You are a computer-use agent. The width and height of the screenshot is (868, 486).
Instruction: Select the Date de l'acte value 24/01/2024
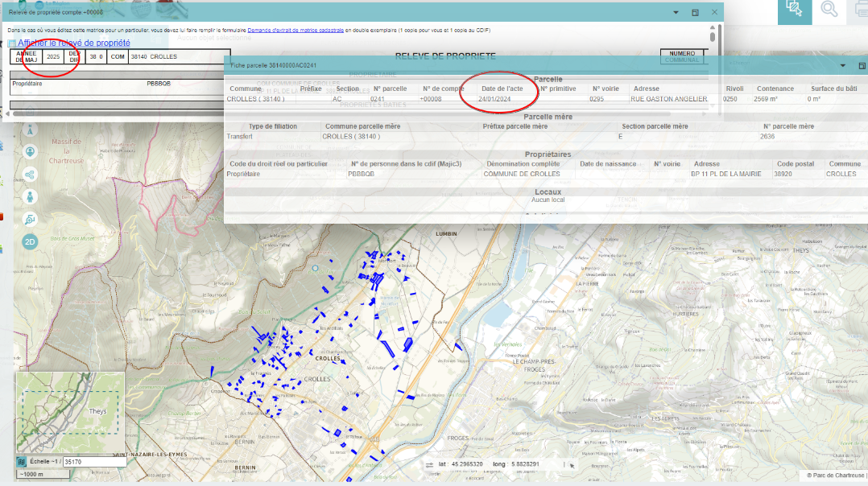[x=494, y=99]
